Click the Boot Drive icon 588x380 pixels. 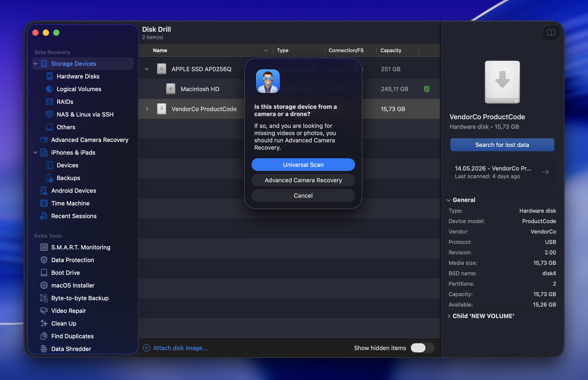coord(44,273)
